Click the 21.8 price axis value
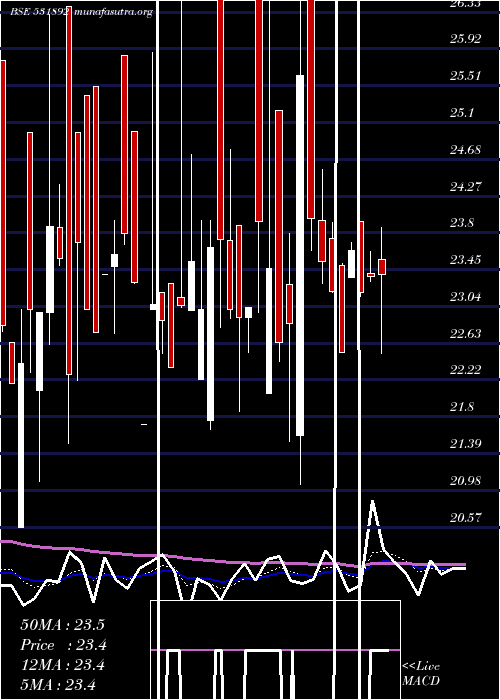The height and width of the screenshot is (700, 500). [x=462, y=407]
